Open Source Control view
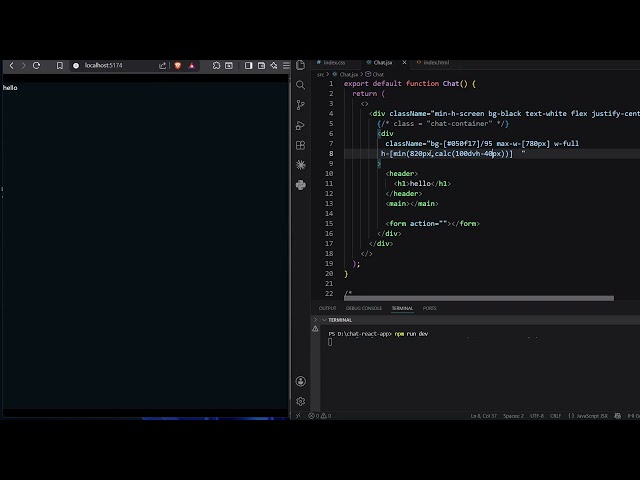 point(300,105)
